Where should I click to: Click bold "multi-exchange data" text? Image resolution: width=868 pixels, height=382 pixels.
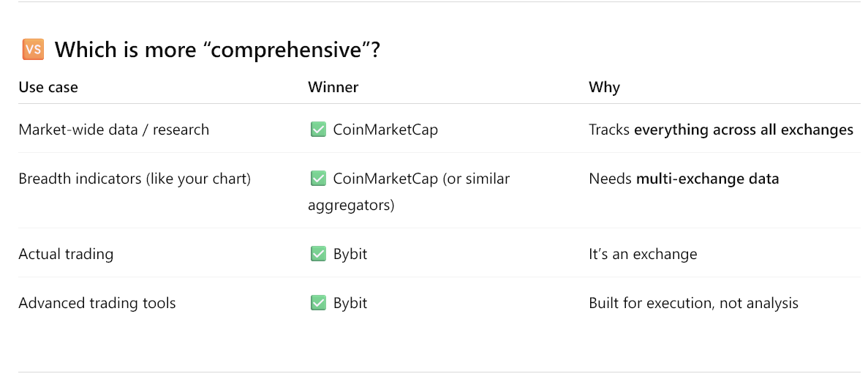707,179
